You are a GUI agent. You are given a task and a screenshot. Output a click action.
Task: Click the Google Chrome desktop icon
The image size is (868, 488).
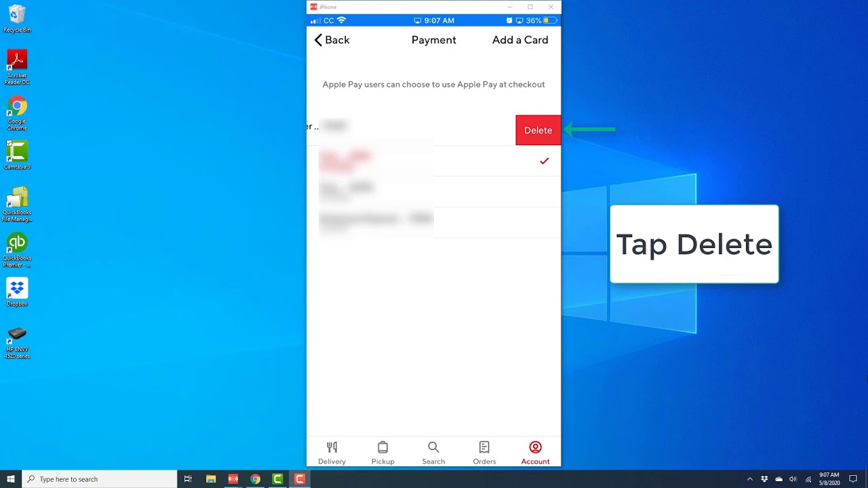tap(17, 113)
